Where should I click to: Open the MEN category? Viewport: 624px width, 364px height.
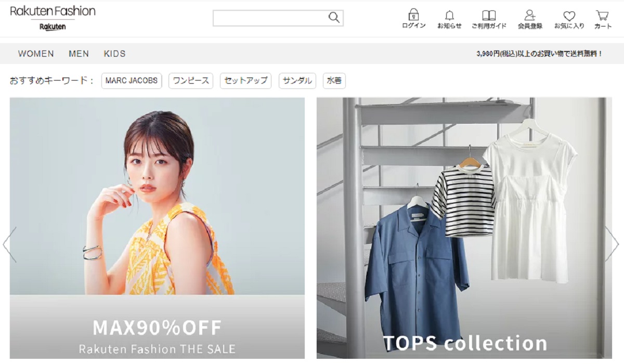pos(79,54)
